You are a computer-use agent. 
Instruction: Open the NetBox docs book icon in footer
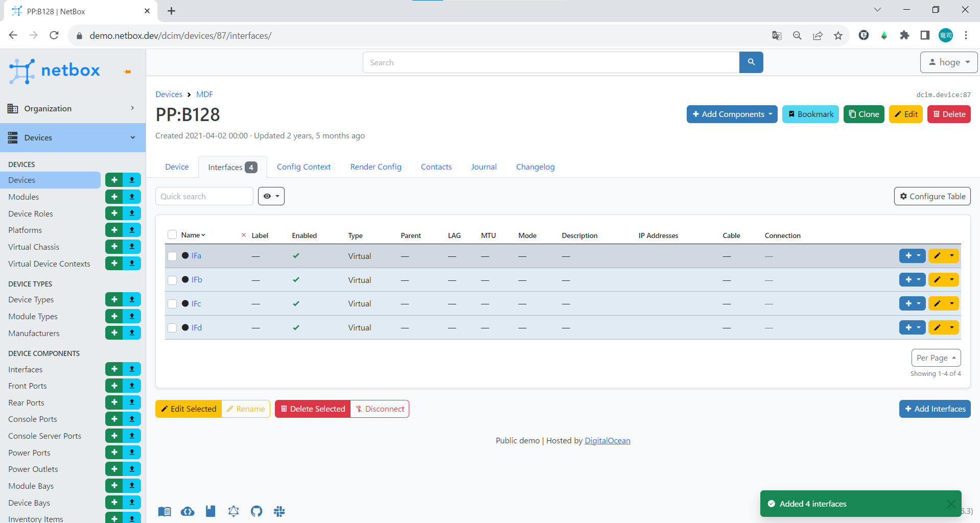164,511
